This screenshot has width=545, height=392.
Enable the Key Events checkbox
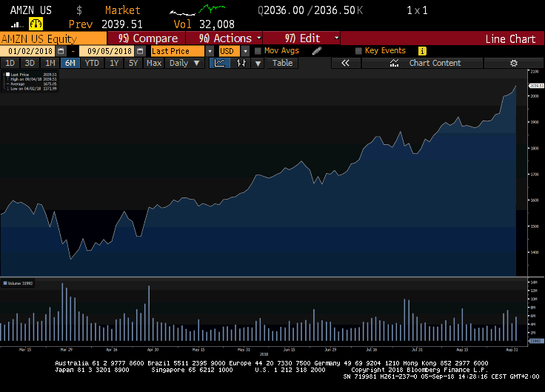358,51
